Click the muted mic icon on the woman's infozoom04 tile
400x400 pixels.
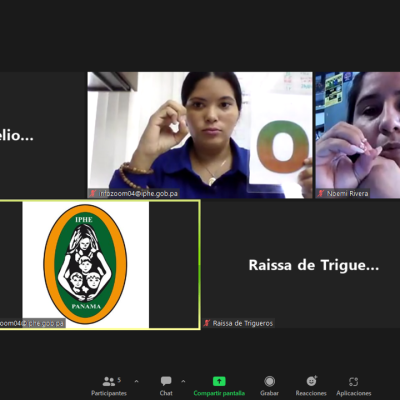93,193
